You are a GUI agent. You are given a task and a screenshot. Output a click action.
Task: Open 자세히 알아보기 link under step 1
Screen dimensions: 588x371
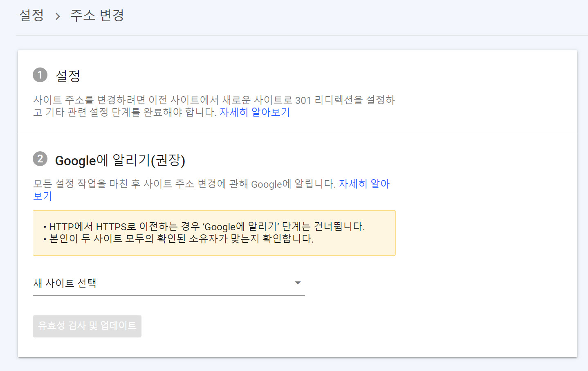(x=254, y=112)
